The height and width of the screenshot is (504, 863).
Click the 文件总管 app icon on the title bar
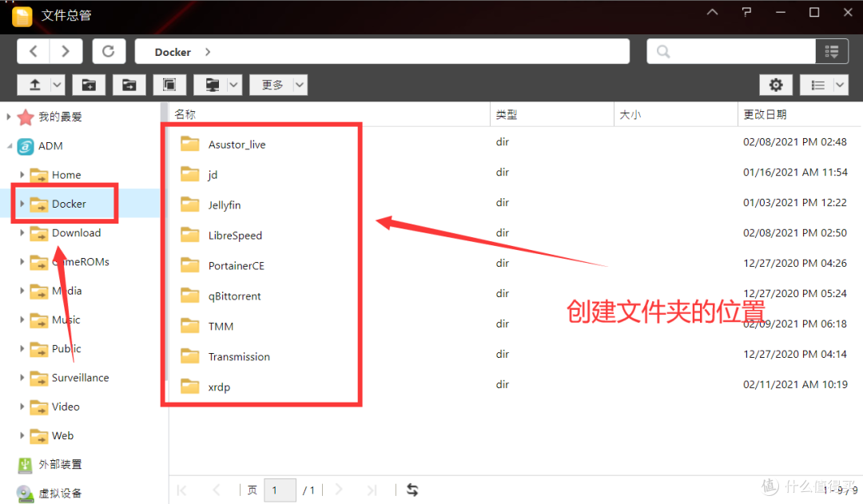click(21, 15)
